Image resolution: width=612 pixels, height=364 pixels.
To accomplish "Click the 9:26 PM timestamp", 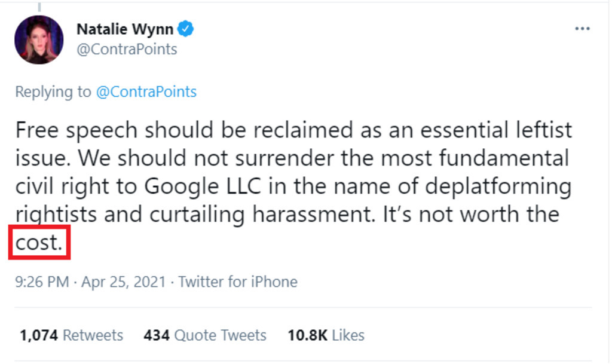I will click(x=42, y=282).
